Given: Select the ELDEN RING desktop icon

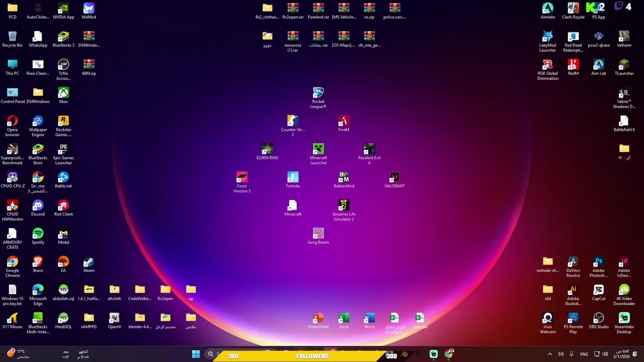Looking at the screenshot, I should (267, 152).
